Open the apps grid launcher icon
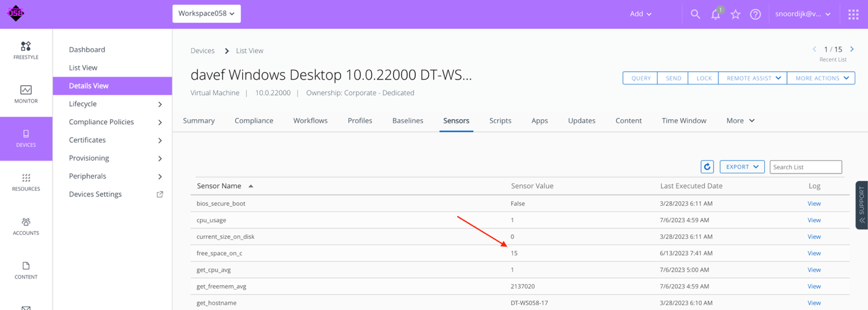The image size is (868, 310). point(853,14)
